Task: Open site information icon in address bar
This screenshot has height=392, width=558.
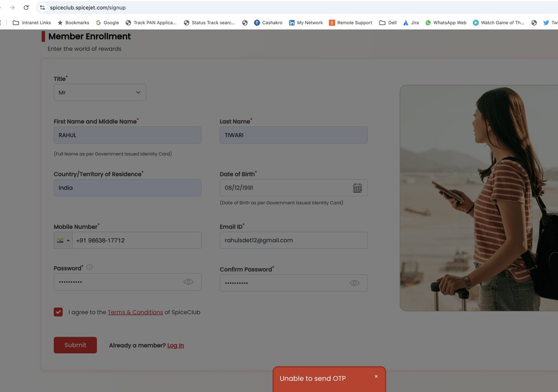Action: click(42, 7)
